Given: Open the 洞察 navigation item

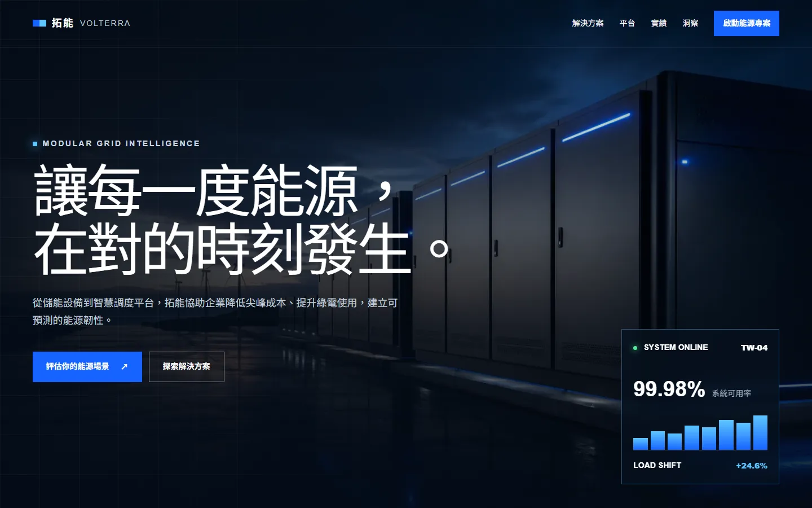Looking at the screenshot, I should pyautogui.click(x=690, y=23).
